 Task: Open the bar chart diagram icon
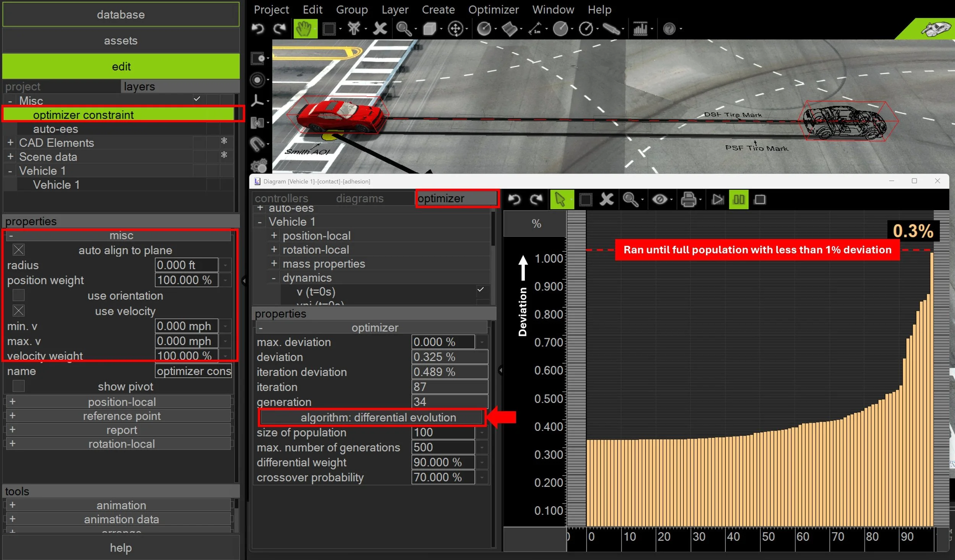click(640, 29)
